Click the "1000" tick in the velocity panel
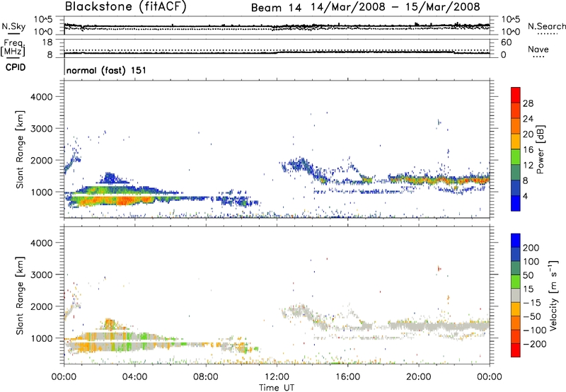This screenshot has height=392, width=566. (42, 338)
